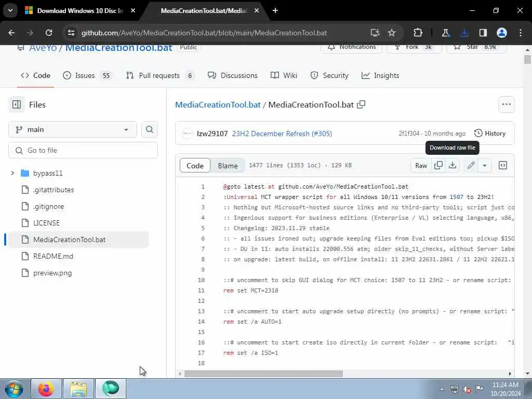Viewport: 532px width, 399px height.
Task: Focus the Go to file field
Action: pos(83,150)
